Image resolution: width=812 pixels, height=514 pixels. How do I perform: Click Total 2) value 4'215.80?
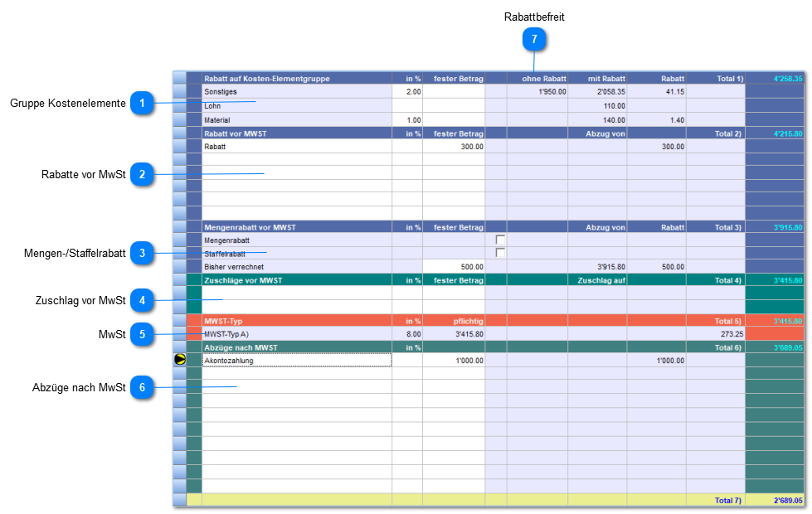tap(788, 133)
